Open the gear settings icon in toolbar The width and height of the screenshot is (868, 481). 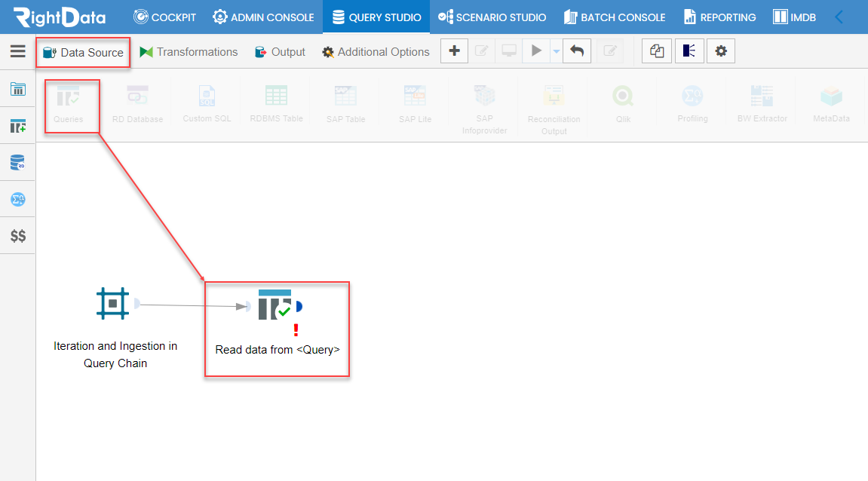721,51
